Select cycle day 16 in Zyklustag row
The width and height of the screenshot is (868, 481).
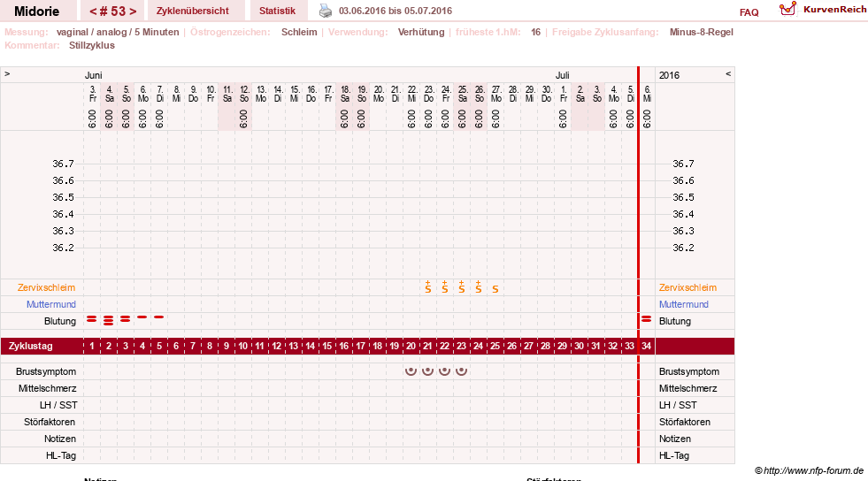[344, 346]
